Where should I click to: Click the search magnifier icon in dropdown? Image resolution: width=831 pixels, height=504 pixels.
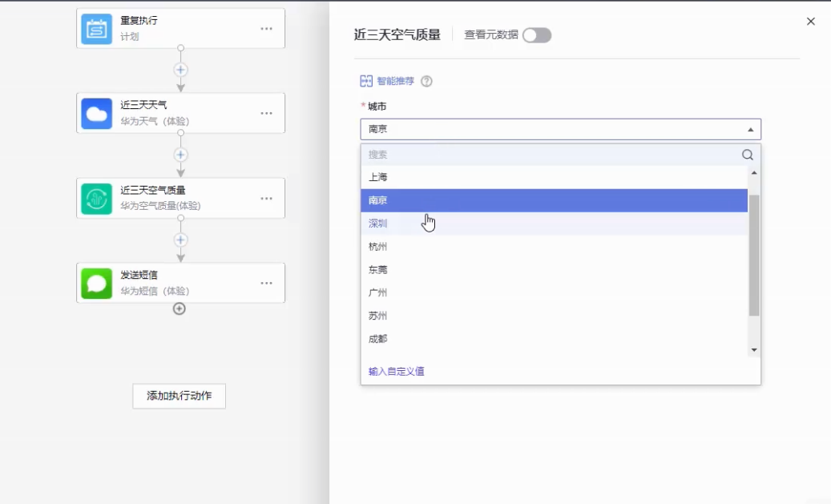click(x=747, y=155)
